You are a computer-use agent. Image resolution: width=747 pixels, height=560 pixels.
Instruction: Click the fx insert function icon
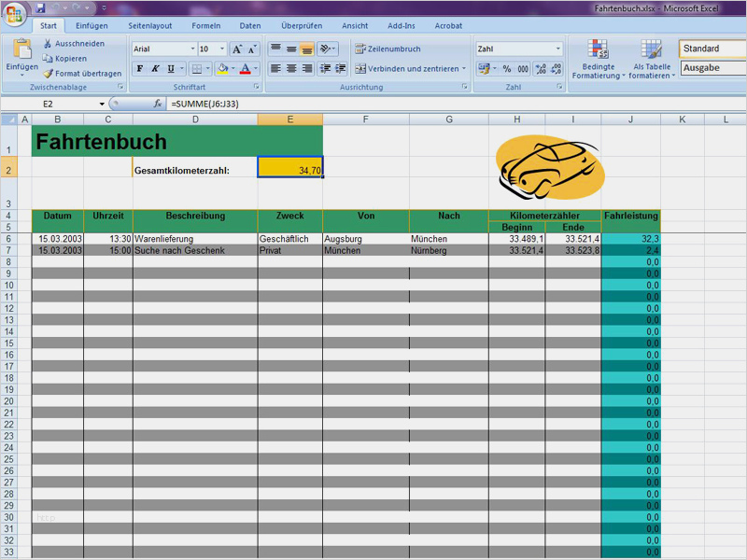[158, 104]
